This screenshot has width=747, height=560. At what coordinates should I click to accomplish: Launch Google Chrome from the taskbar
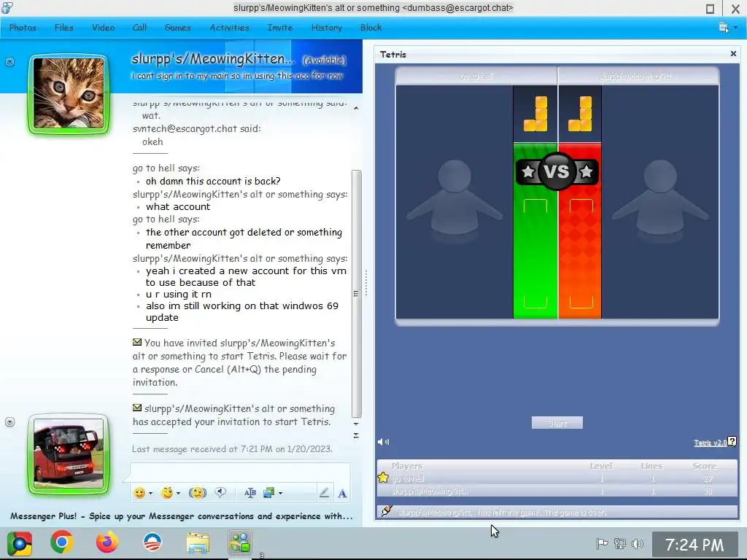coord(62,542)
